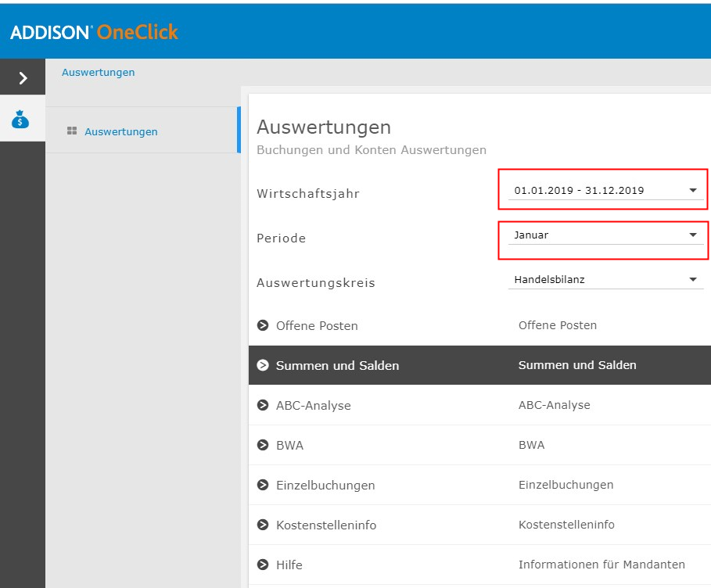This screenshot has width=711, height=588.
Task: Click the Summen und Salden description text
Action: pos(577,365)
